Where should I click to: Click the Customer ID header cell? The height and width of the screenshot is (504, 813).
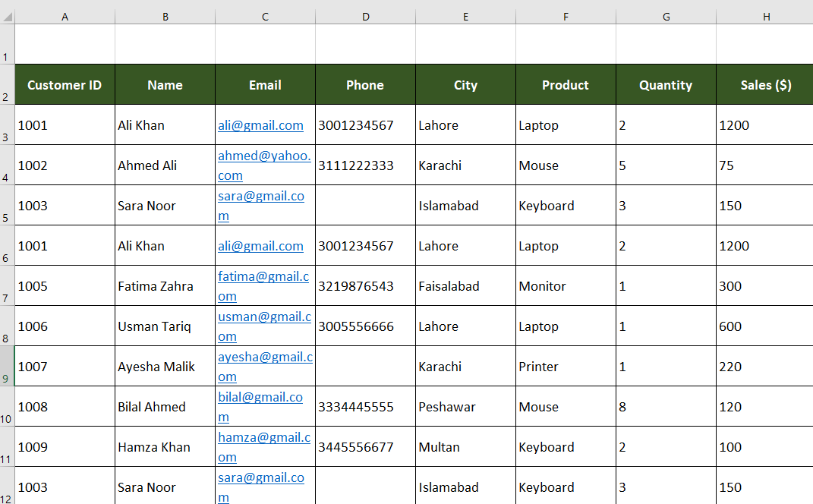tap(65, 84)
